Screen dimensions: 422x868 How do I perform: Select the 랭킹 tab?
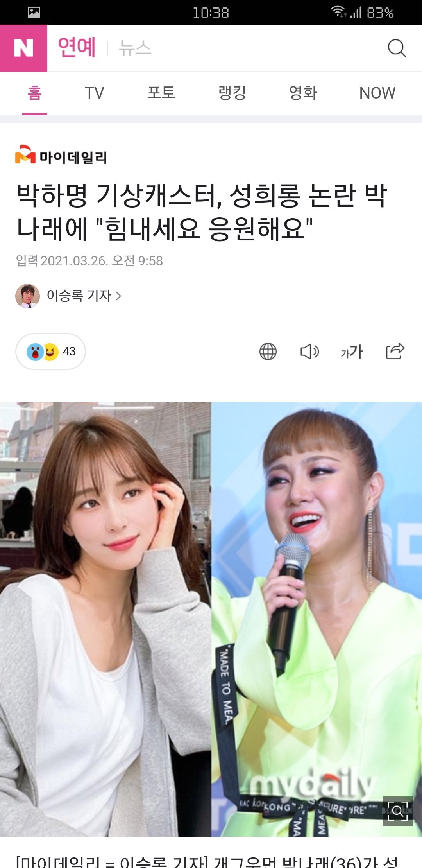tap(232, 93)
